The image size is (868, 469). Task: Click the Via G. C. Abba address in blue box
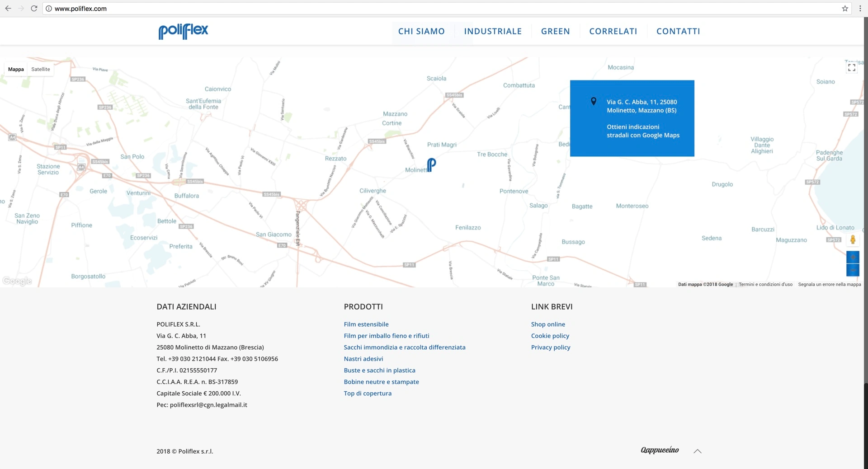[x=642, y=106]
